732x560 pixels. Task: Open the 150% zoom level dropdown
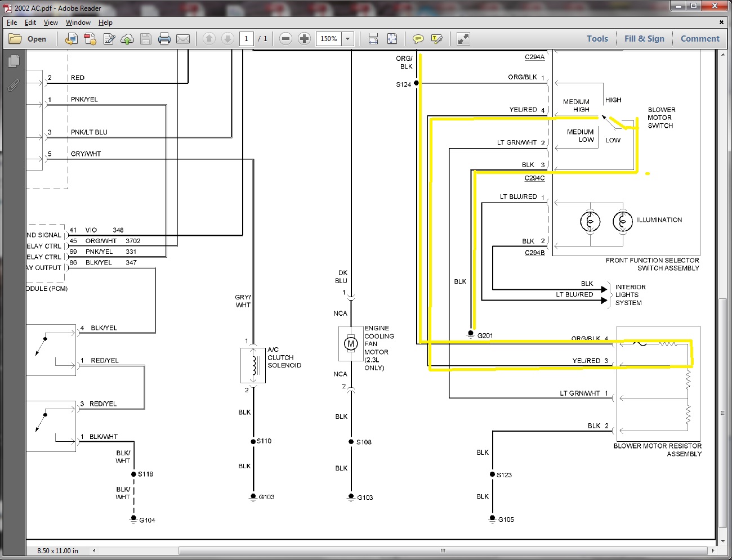point(348,39)
